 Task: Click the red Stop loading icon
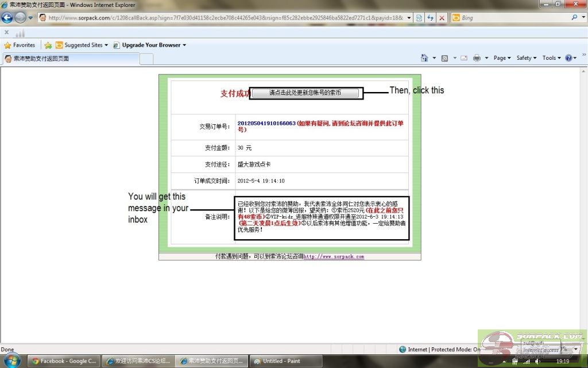442,18
